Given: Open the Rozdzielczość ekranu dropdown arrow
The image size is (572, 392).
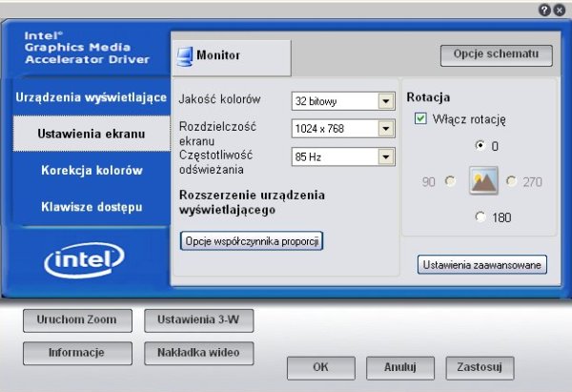Looking at the screenshot, I should click(386, 129).
